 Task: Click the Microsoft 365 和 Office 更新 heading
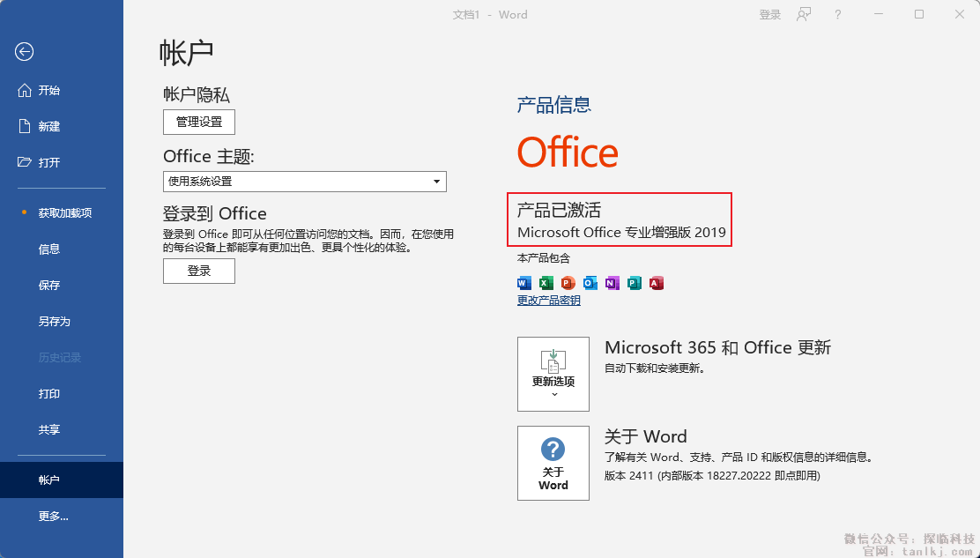click(x=717, y=347)
